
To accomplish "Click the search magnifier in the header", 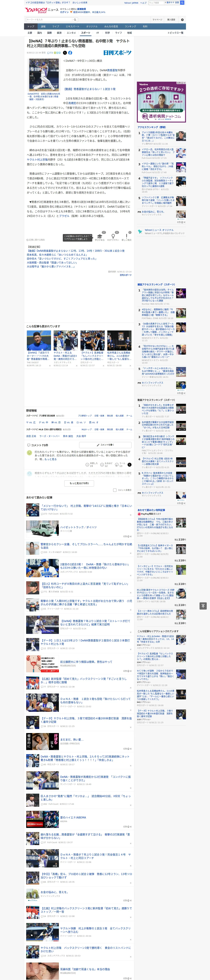I will pos(182,3).
